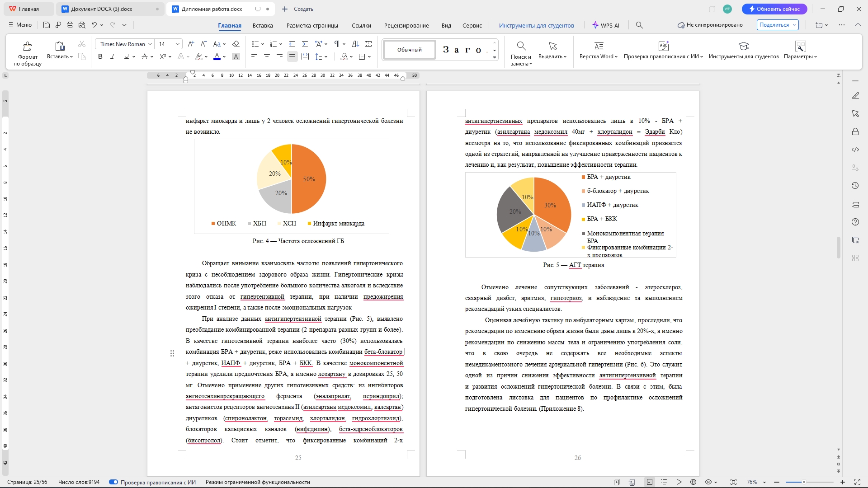Select justify text alignment
Image resolution: width=868 pixels, height=488 pixels.
coord(292,56)
